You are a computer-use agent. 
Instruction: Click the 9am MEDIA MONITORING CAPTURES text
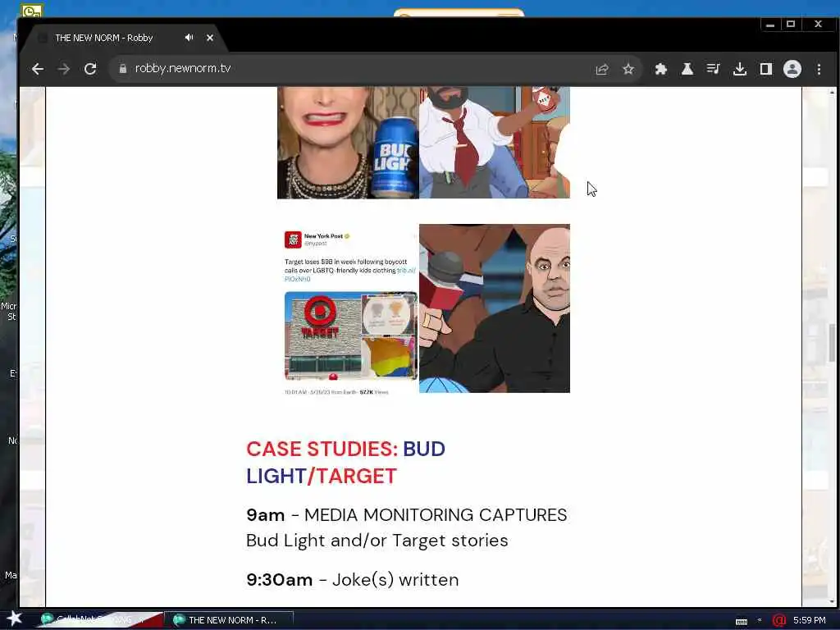(x=406, y=527)
